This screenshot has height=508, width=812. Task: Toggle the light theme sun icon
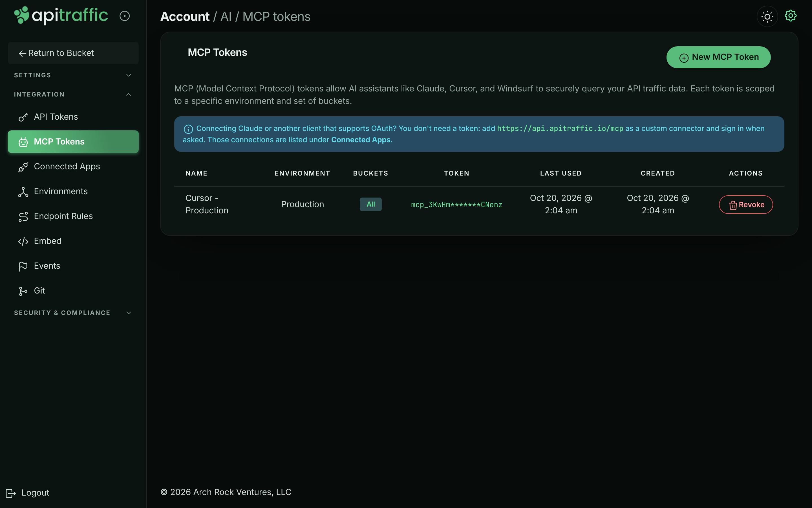coord(767,16)
